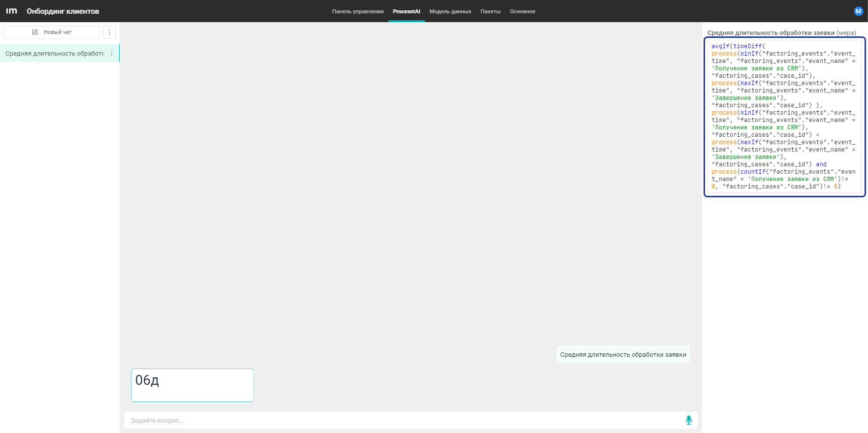868x433 pixels.
Task: Select the ProcesetAI tab
Action: point(406,11)
